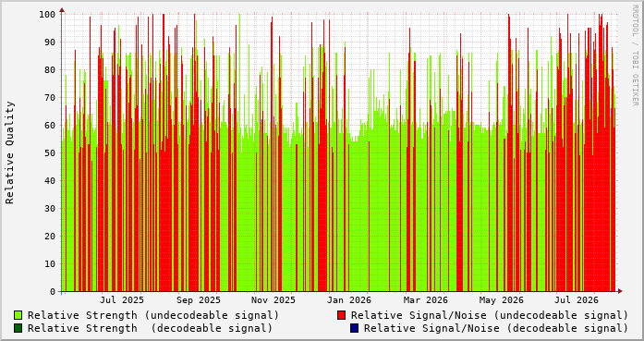644x341 pixels.
Task: Click the Nov 2025 x-axis label
Action: tap(273, 300)
